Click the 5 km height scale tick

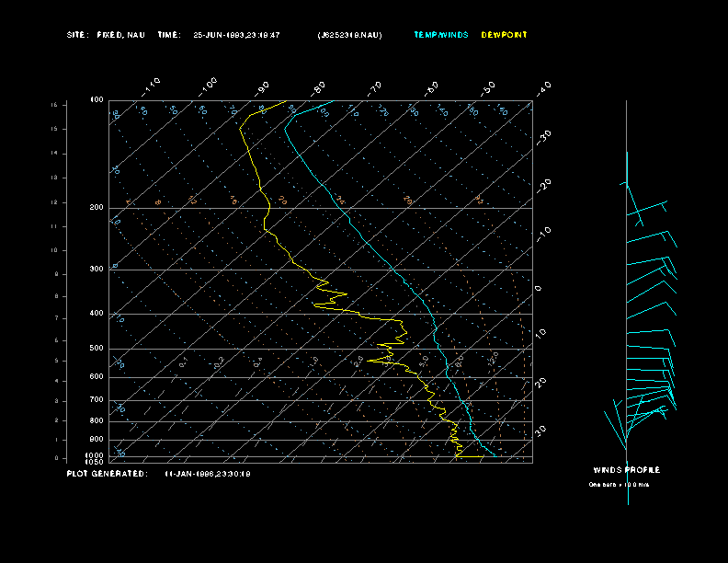click(x=57, y=361)
